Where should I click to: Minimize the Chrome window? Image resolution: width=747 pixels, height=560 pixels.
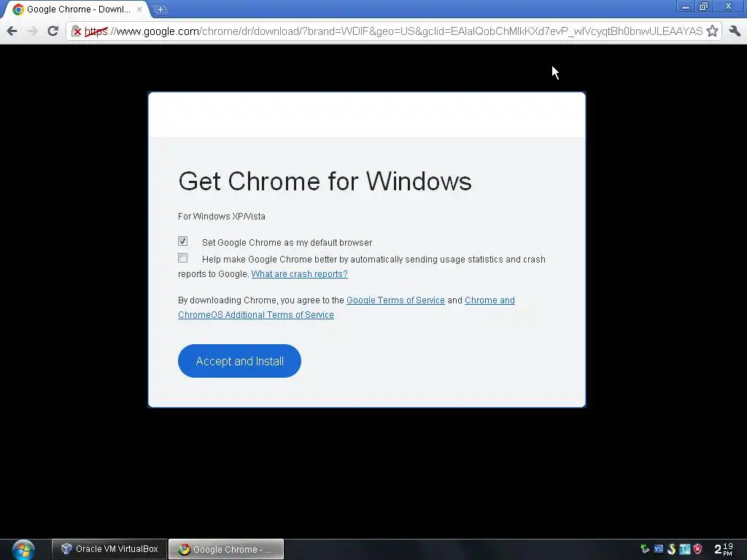tap(686, 6)
